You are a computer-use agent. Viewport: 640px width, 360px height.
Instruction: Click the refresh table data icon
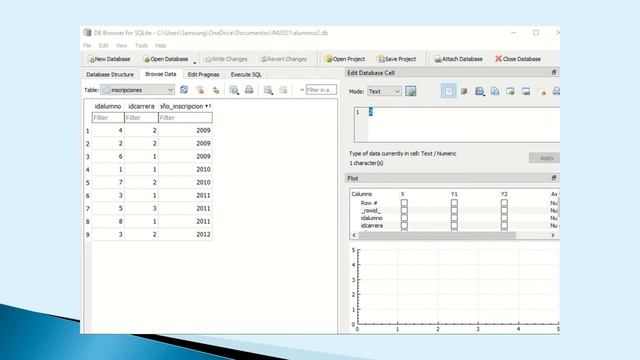coord(184,90)
